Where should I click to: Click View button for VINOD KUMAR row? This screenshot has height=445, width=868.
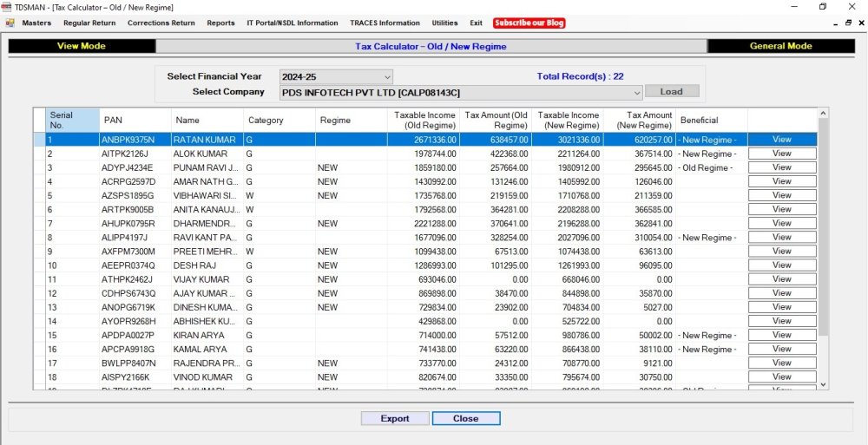pos(781,377)
